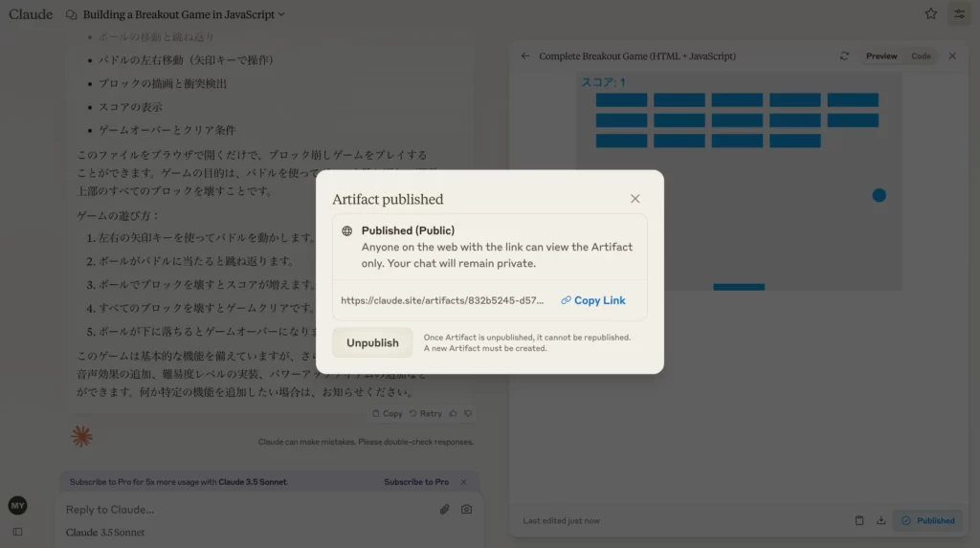Image resolution: width=980 pixels, height=548 pixels.
Task: Toggle the sidebar panel icon
Action: (17, 531)
